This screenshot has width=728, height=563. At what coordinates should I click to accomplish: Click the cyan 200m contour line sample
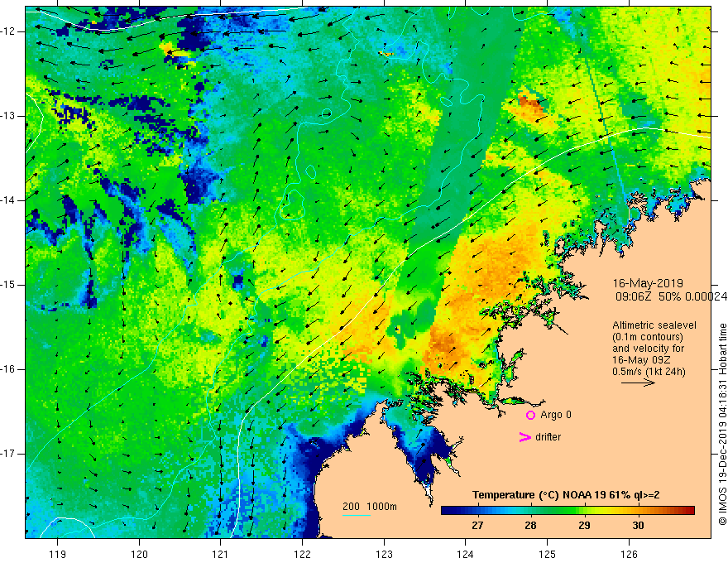tap(356, 515)
